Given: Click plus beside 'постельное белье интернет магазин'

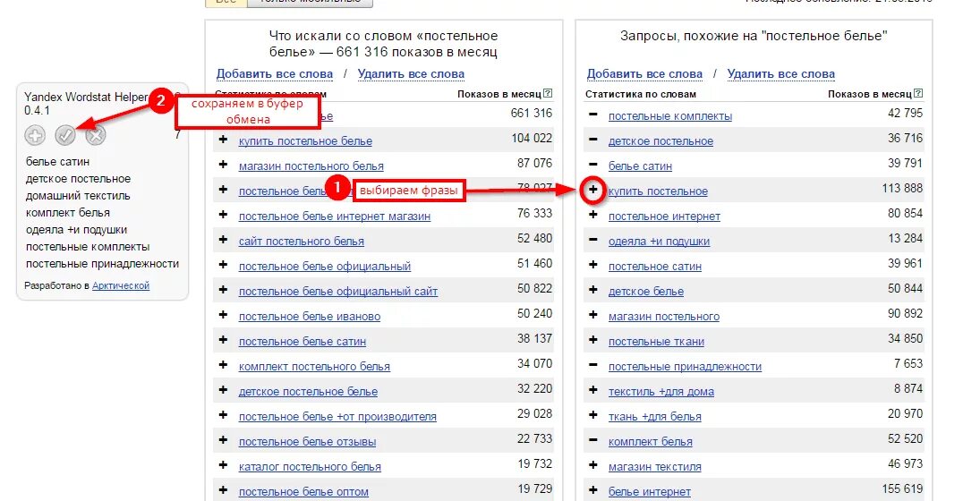Looking at the screenshot, I should click(x=223, y=215).
